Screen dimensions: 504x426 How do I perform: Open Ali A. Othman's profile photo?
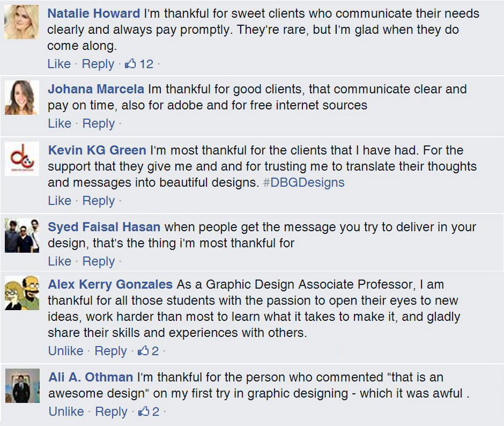point(23,386)
